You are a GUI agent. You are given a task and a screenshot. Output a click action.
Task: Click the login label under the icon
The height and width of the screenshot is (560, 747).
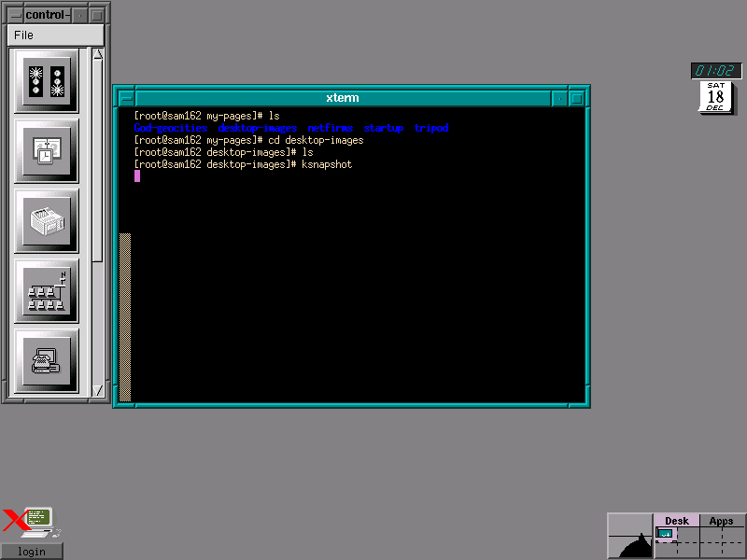[32, 552]
